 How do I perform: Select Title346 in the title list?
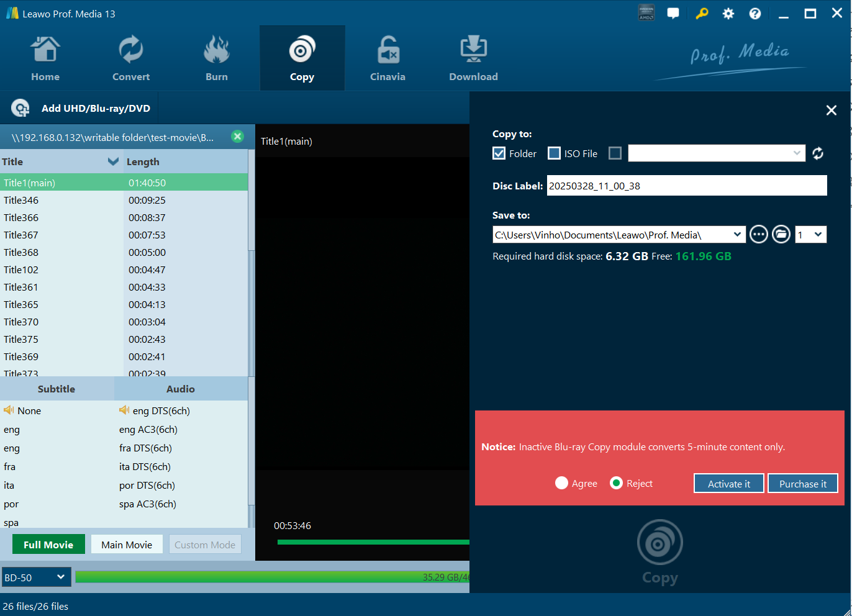[x=124, y=200]
